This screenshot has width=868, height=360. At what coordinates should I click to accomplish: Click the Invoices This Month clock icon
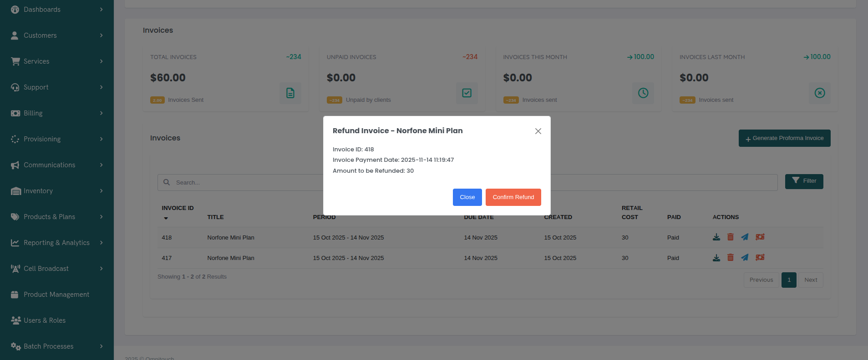point(643,93)
